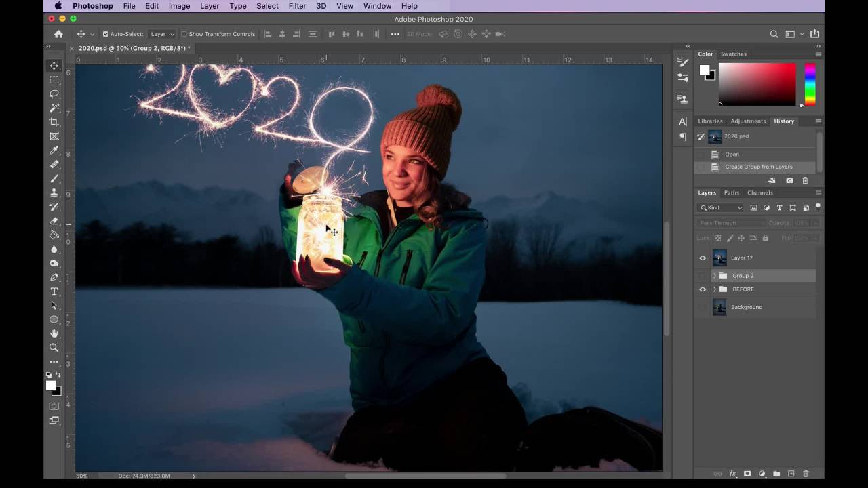The image size is (868, 488).
Task: Switch to the Channels tab
Action: point(759,192)
